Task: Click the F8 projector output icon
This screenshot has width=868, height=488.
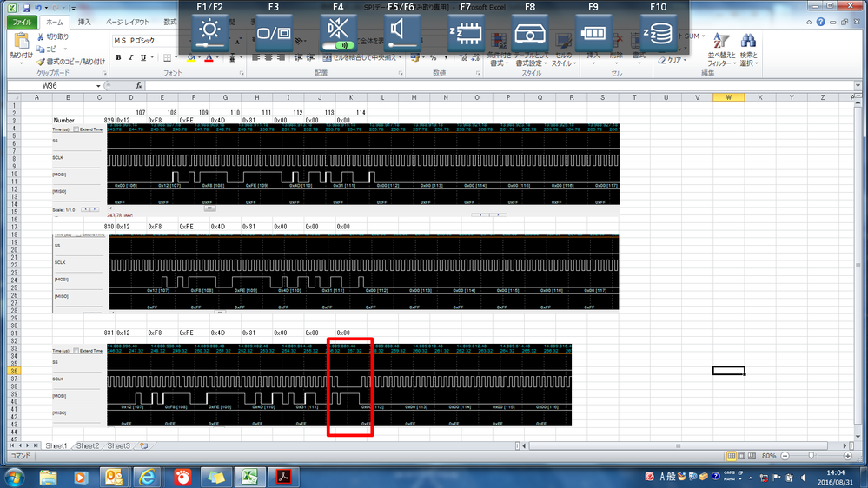Action: [530, 33]
